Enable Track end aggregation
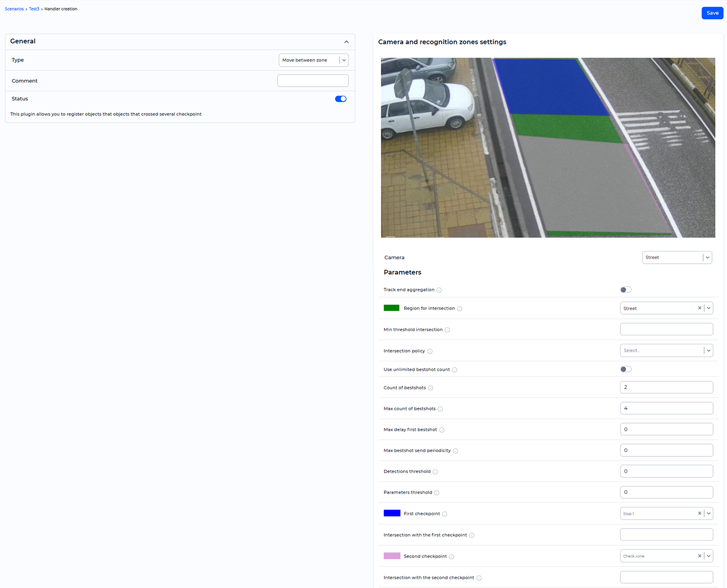 coord(625,289)
